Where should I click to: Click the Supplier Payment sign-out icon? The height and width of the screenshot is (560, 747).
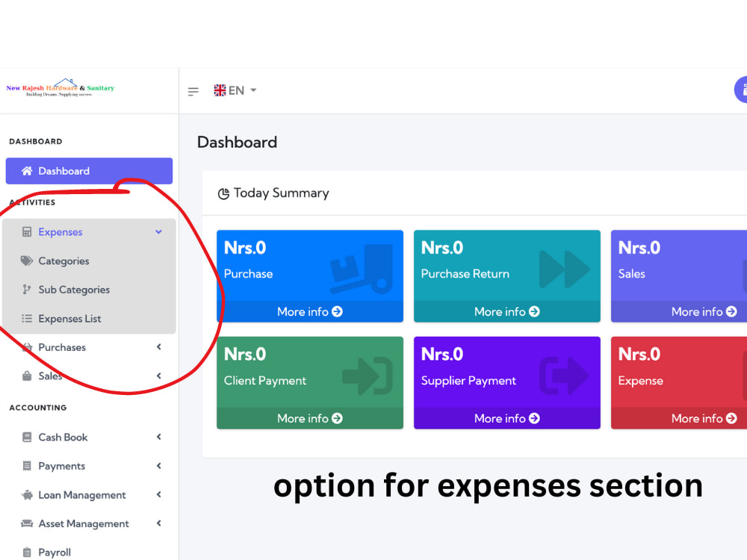pyautogui.click(x=564, y=376)
